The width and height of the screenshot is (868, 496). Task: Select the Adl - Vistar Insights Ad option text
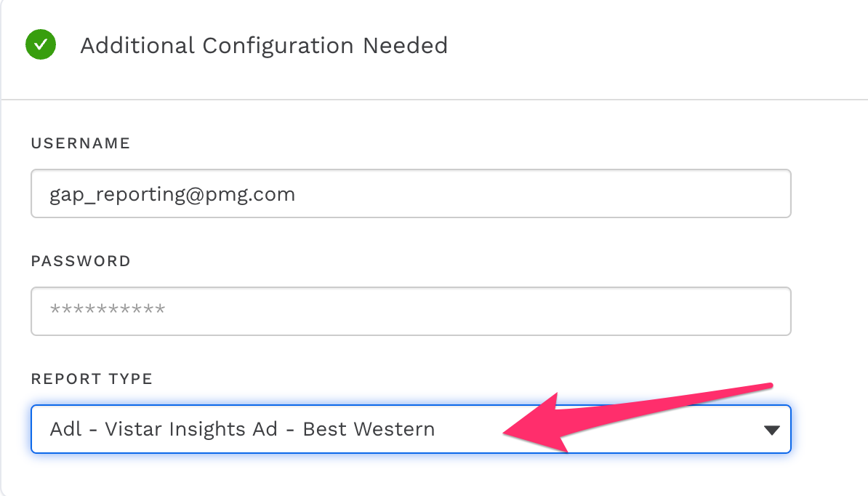(164, 429)
